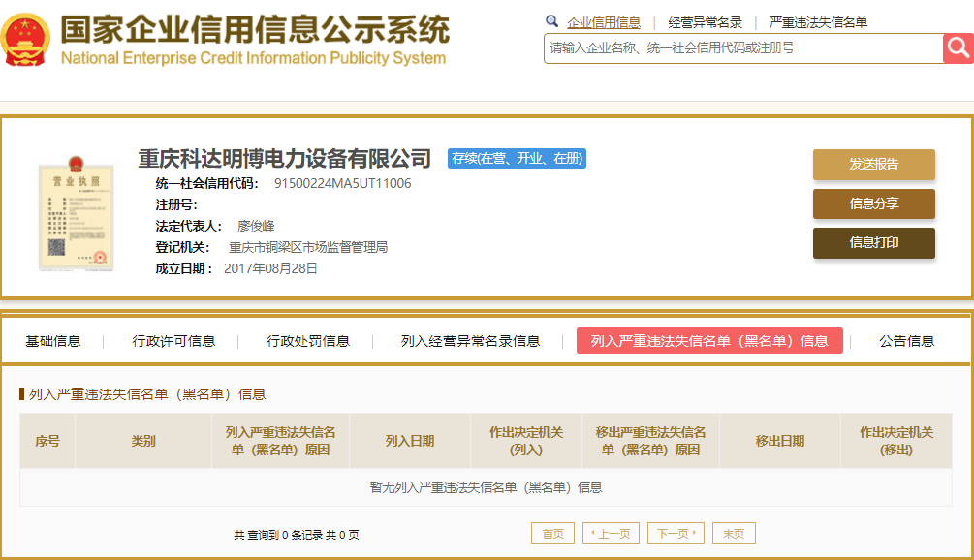Click the small magnifier icon beside 企业信用信息

click(x=552, y=21)
